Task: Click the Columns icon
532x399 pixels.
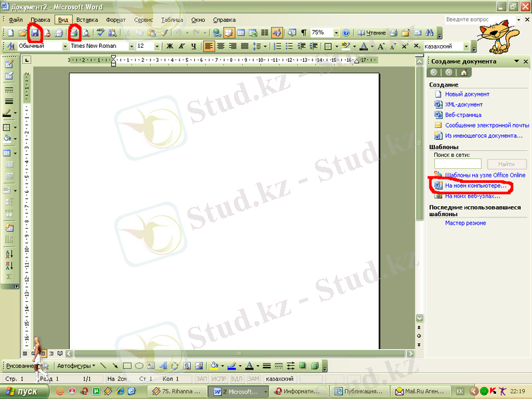Action: (x=265, y=33)
